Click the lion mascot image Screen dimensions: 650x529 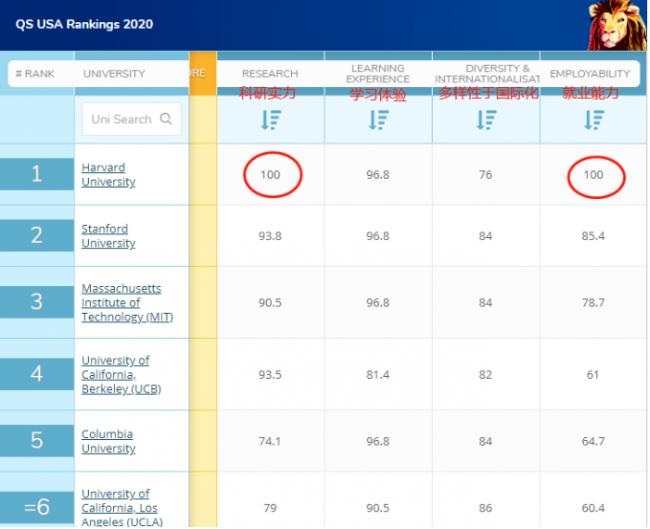[x=617, y=25]
